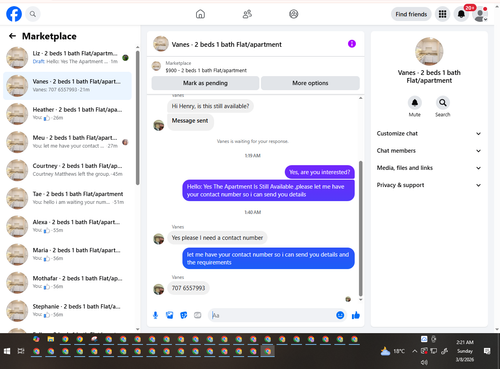
Task: Open the Windows notification center icon
Action: (487, 351)
